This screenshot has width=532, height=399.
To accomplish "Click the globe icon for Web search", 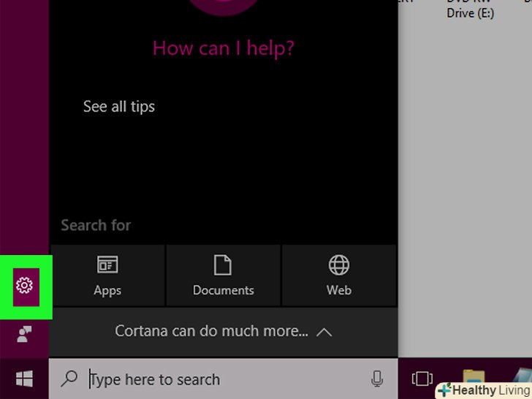I will tap(339, 265).
